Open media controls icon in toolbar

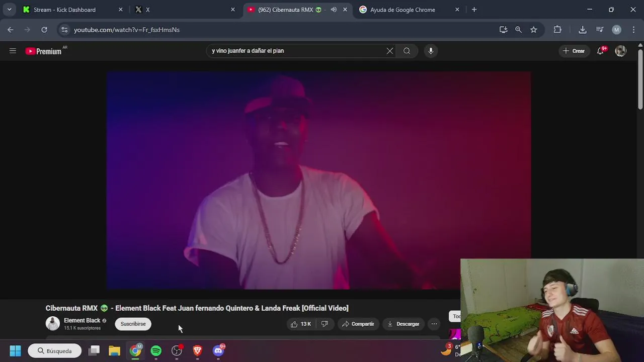pos(600,30)
